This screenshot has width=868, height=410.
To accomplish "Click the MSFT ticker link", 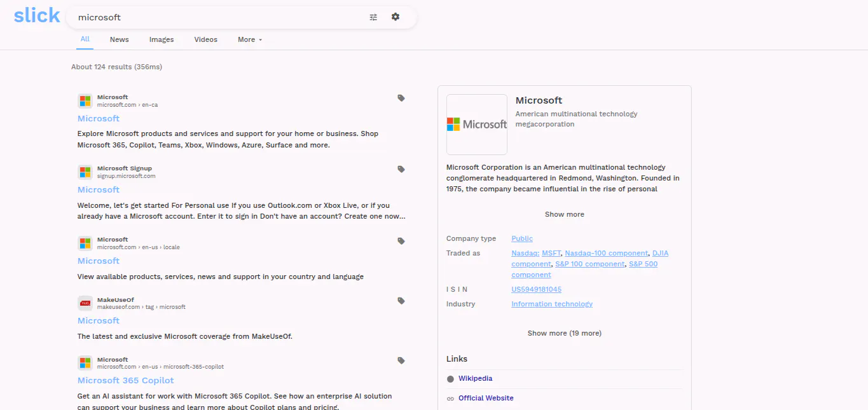I will (x=551, y=253).
